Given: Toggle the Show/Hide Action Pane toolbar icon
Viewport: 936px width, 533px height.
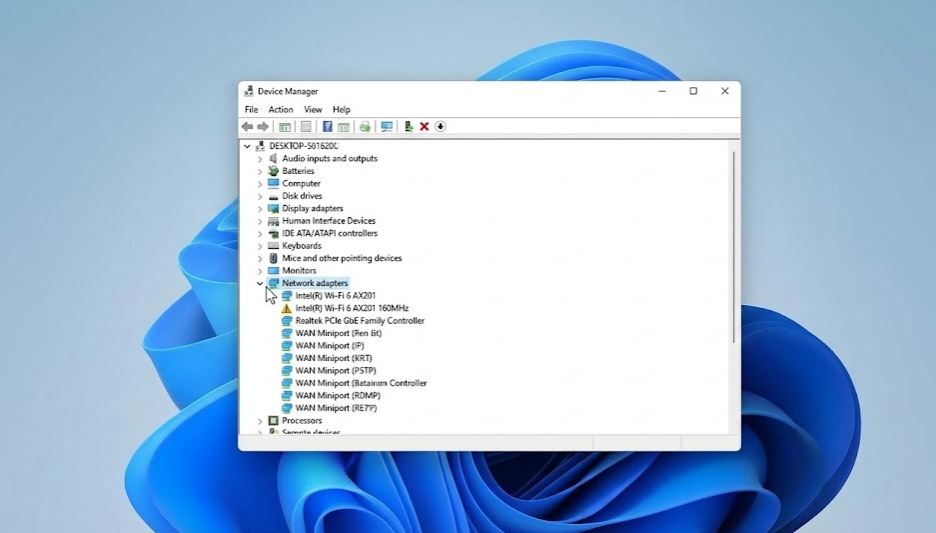Looking at the screenshot, I should 343,127.
